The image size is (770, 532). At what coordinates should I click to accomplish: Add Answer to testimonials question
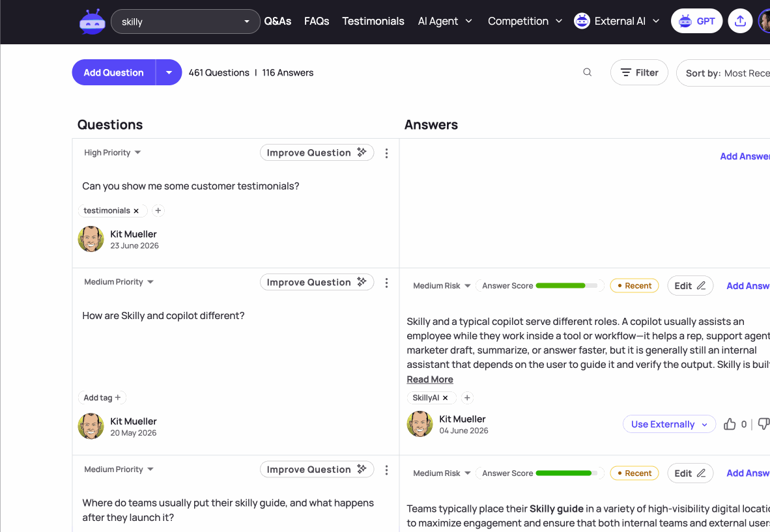click(745, 156)
